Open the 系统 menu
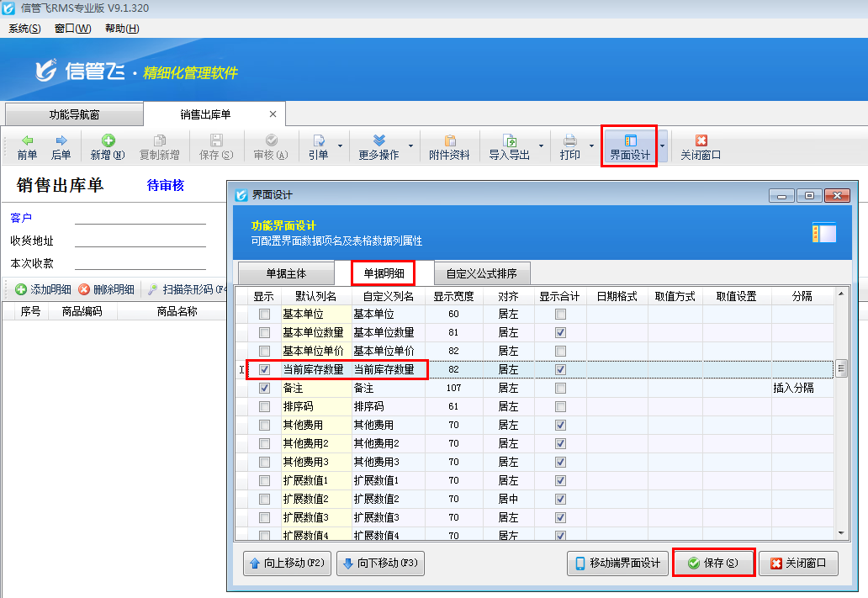Viewport: 868px width, 598px height. coord(24,28)
